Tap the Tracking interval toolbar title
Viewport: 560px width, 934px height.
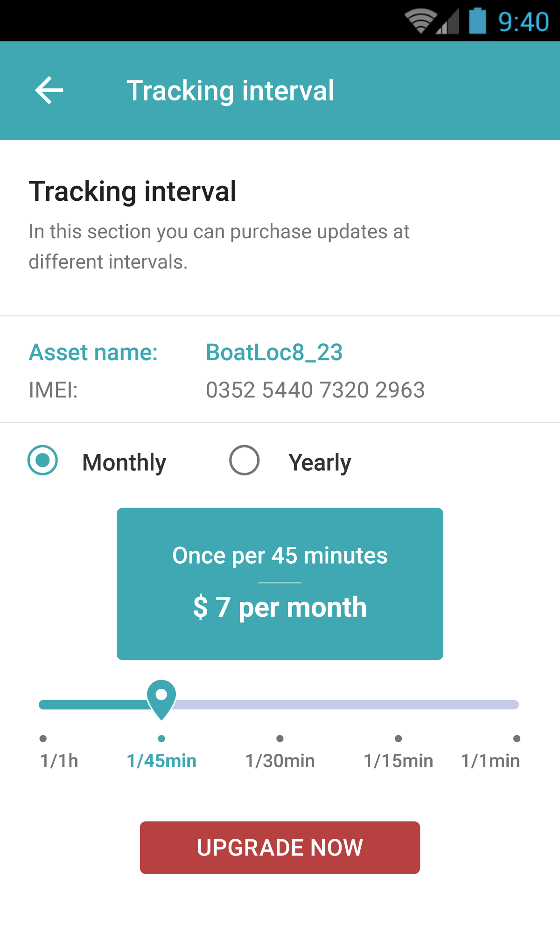click(231, 91)
